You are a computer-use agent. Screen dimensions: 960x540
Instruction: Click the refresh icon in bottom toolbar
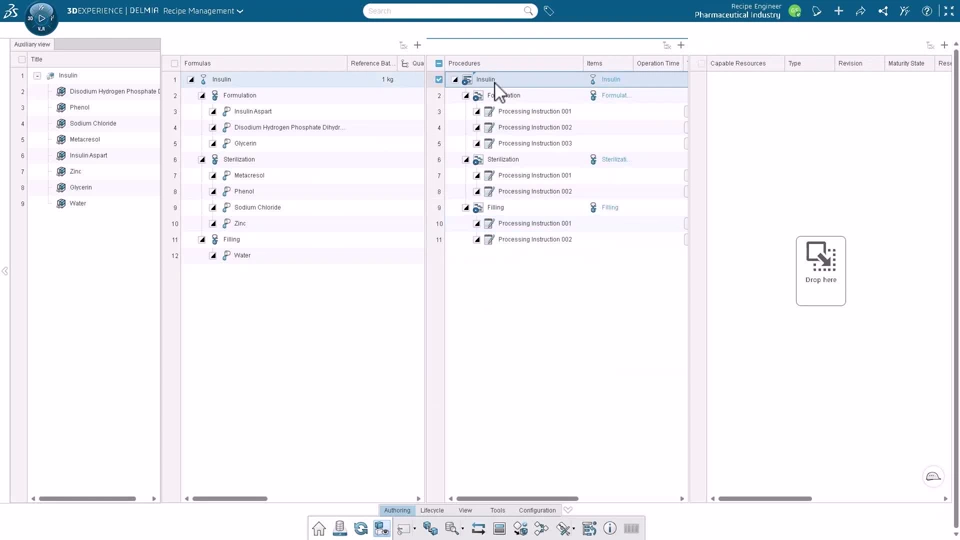tap(361, 528)
